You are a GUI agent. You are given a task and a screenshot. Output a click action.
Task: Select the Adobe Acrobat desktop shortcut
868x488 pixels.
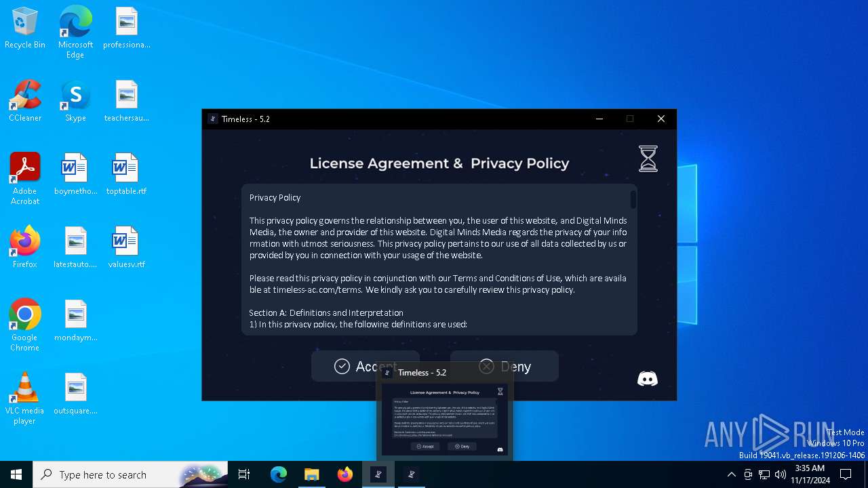[x=25, y=179]
